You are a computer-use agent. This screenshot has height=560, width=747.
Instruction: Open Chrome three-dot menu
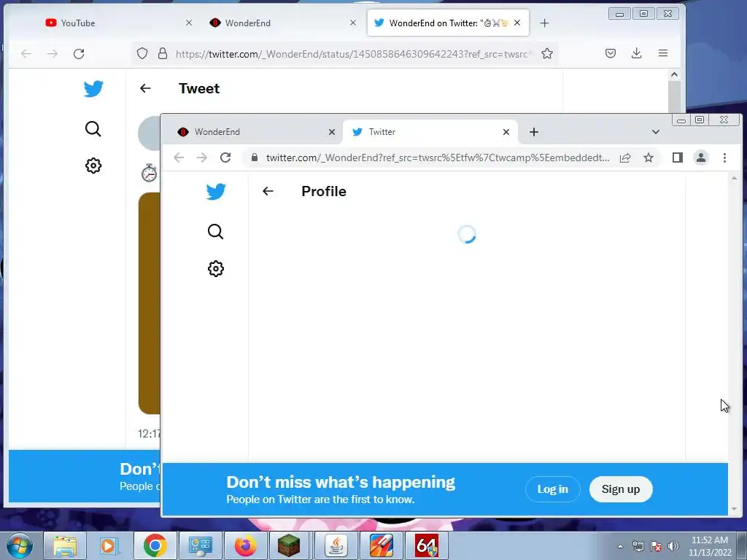tap(724, 157)
